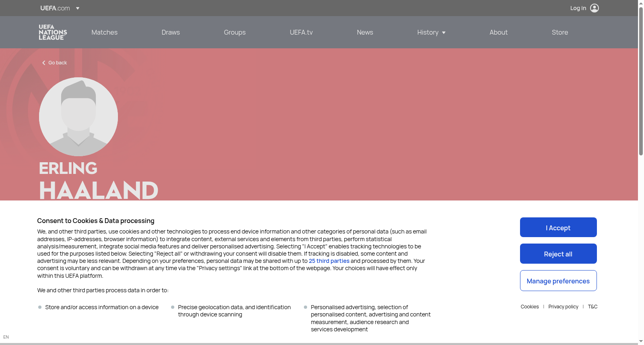
Task: Click Erling Haaland's profile avatar placeholder
Action: pos(78,117)
